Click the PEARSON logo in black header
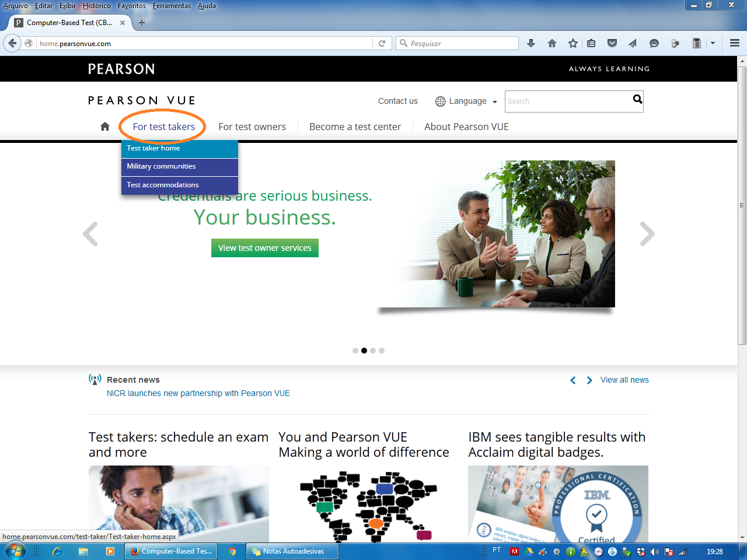Image resolution: width=747 pixels, height=560 pixels. pos(121,69)
